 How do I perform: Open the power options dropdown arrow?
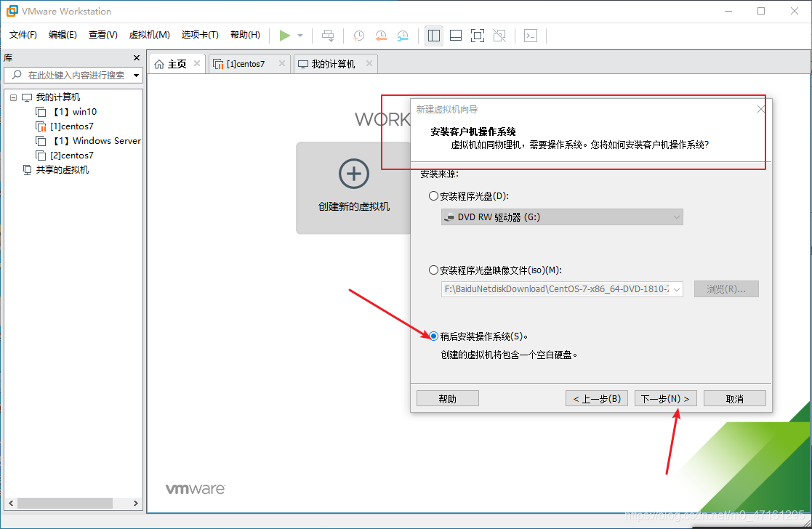pos(300,36)
